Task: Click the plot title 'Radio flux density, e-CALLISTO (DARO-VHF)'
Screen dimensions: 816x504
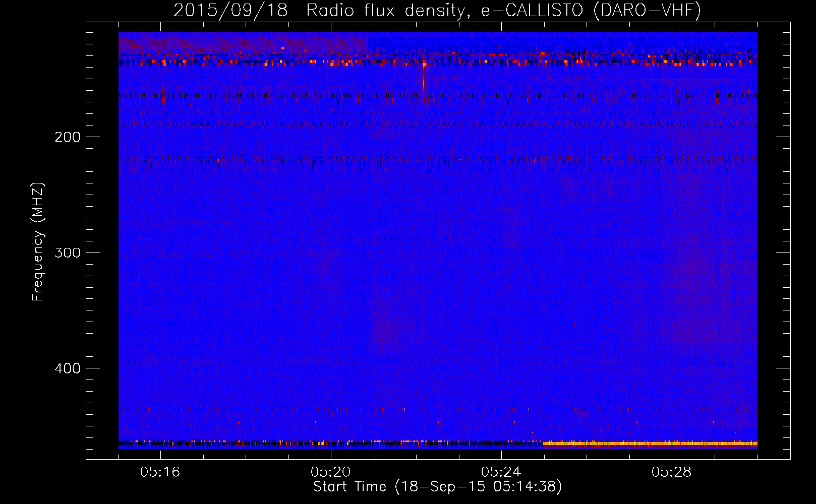Action: click(x=503, y=10)
